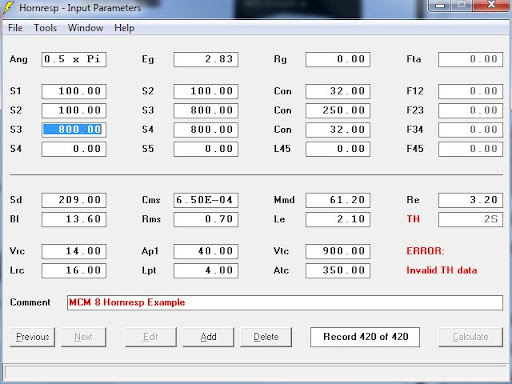This screenshot has width=512, height=384.
Task: Open the Tools menu
Action: pyautogui.click(x=45, y=28)
